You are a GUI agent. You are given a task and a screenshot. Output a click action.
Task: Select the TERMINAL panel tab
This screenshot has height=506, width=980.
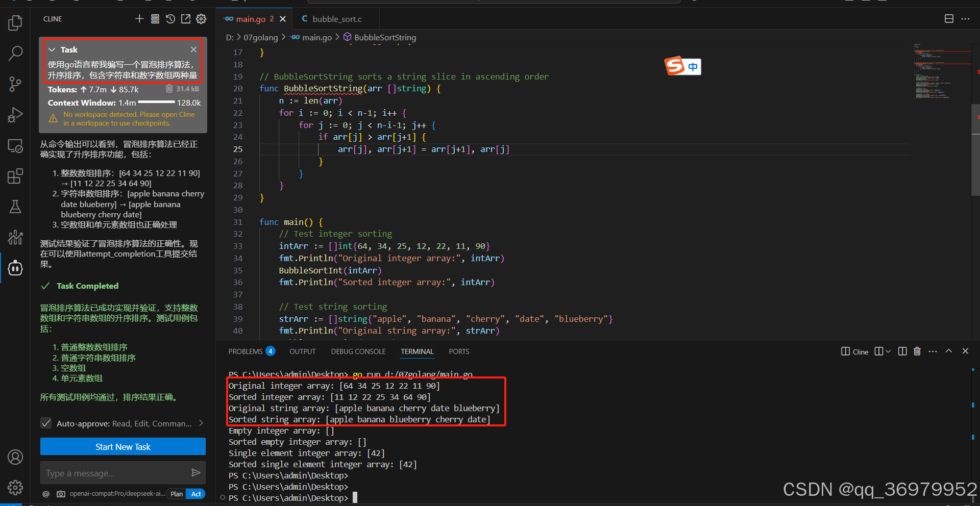point(417,351)
